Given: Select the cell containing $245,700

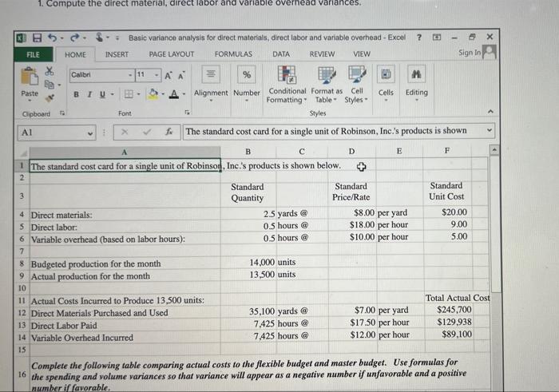Looking at the screenshot, I should [448, 310].
